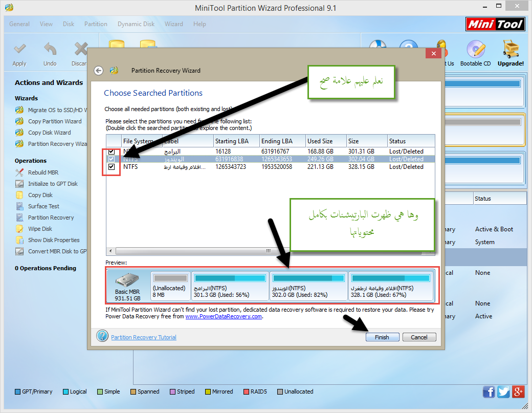
Task: Select the 301.3 GB NTFS preview partition
Action: [230, 286]
